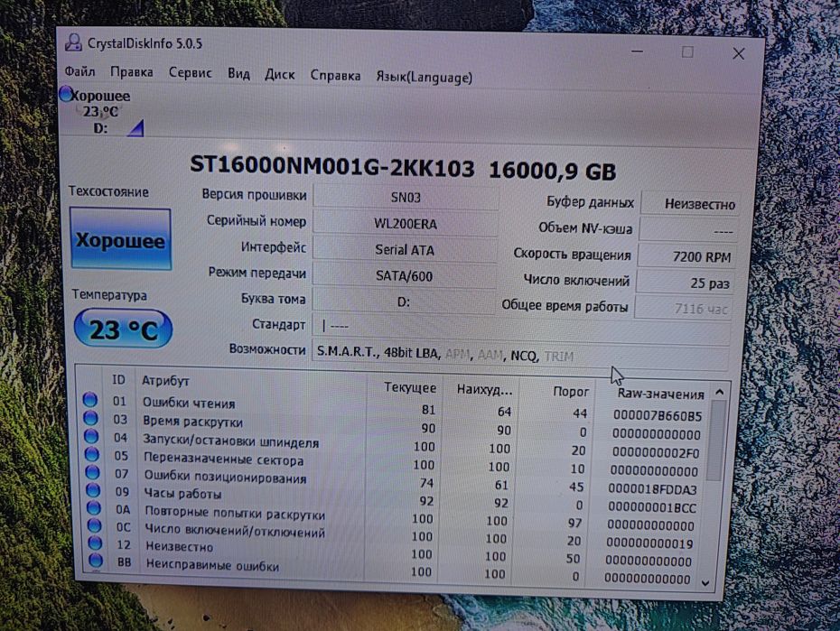
Task: Click the power on count field 25 раз
Action: pos(686,283)
